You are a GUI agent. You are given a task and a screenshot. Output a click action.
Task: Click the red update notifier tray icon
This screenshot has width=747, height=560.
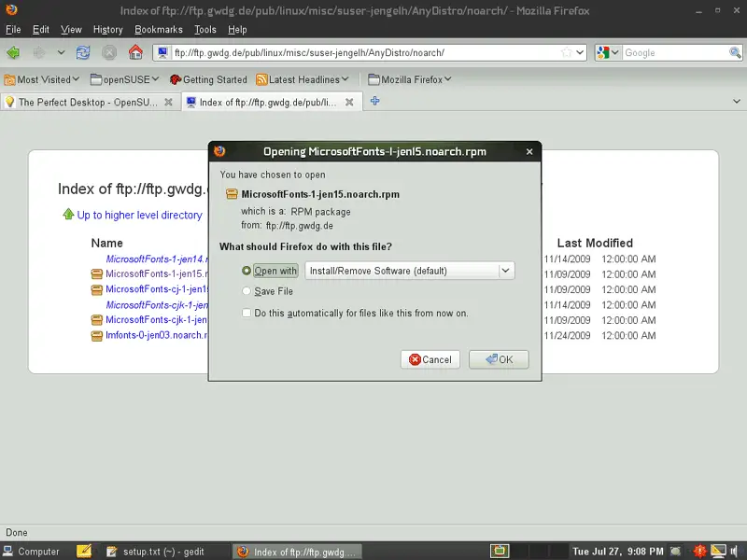tap(699, 551)
